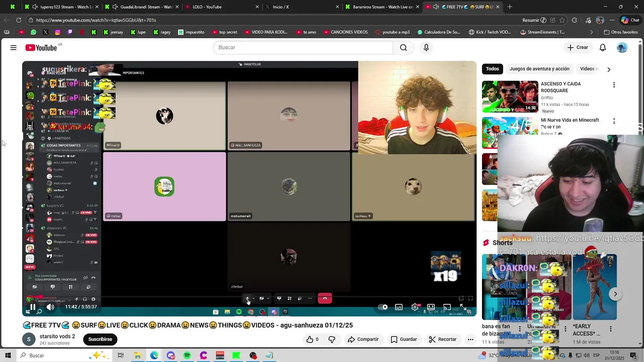Open Task View on taskbar
644x362 pixels.
tap(121, 355)
